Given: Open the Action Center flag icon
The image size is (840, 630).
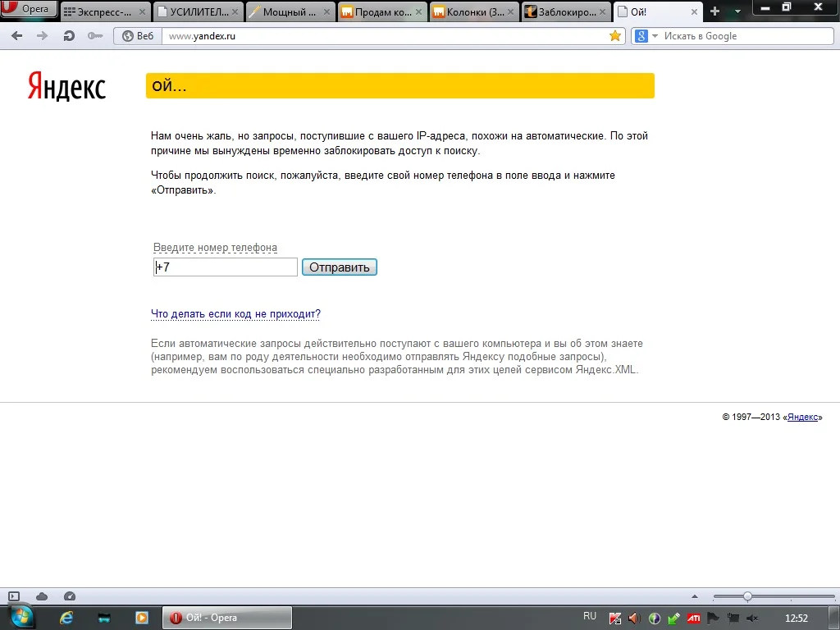Looking at the screenshot, I should tap(713, 619).
